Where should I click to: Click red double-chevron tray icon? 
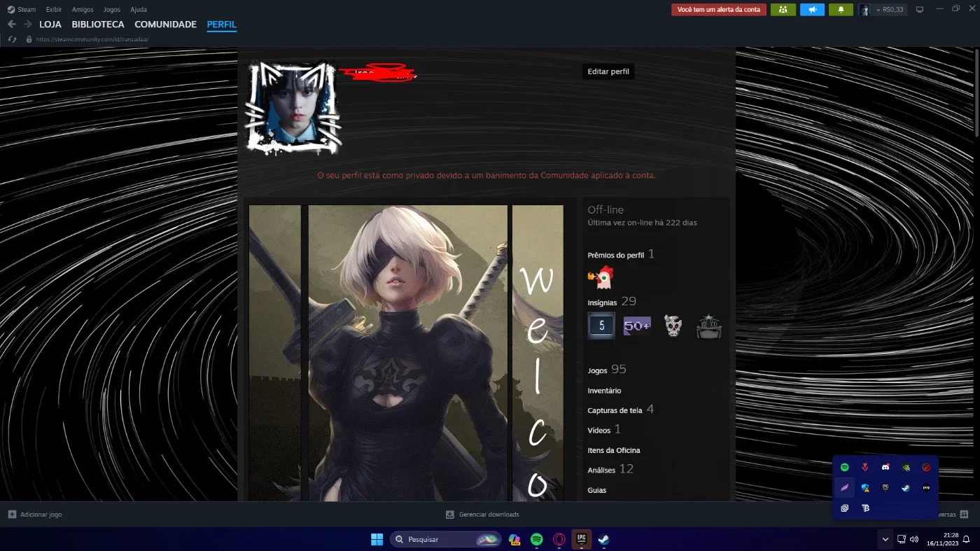(x=865, y=467)
